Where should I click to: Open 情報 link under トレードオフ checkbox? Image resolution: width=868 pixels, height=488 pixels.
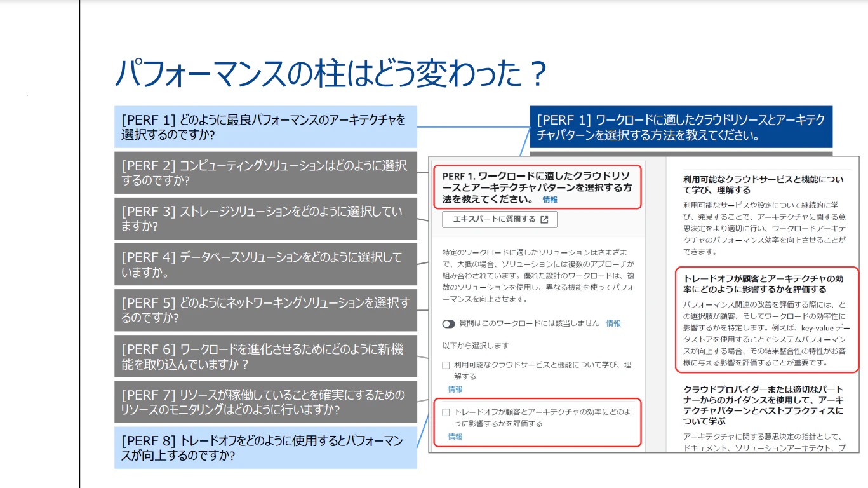455,437
